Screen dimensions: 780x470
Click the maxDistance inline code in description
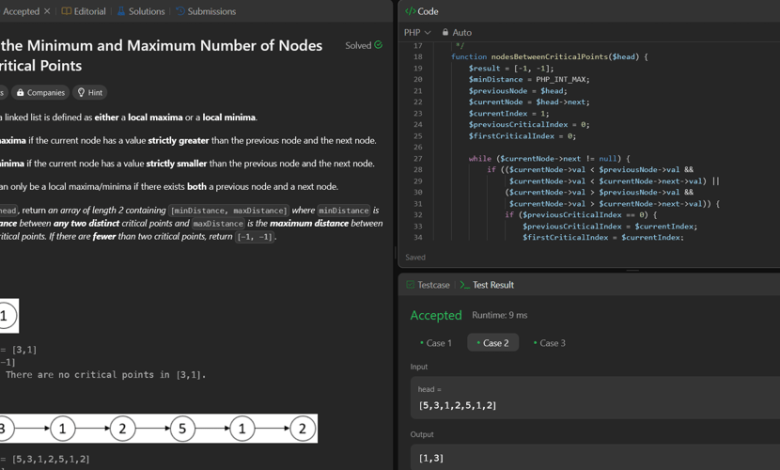tap(218, 224)
